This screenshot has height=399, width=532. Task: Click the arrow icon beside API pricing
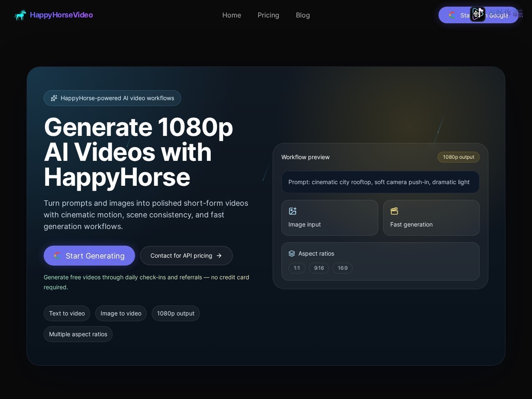pyautogui.click(x=219, y=256)
